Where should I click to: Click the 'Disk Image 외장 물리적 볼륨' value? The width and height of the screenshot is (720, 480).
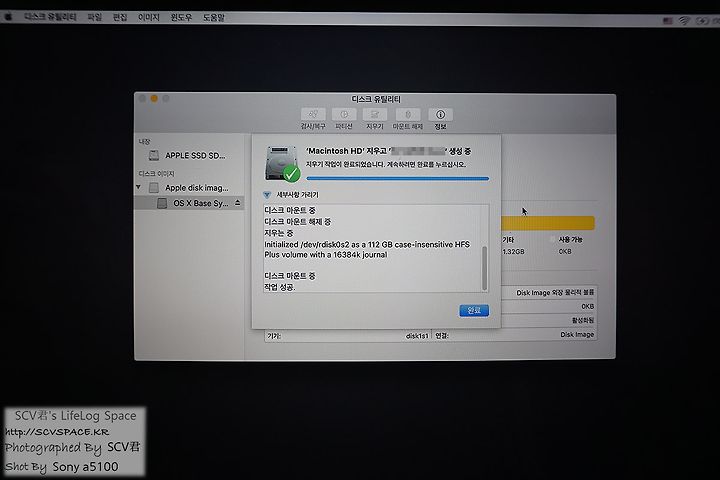[x=555, y=293]
